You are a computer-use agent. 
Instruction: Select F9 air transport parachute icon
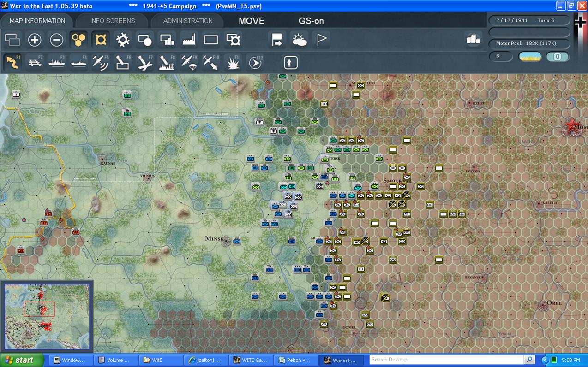click(x=189, y=62)
